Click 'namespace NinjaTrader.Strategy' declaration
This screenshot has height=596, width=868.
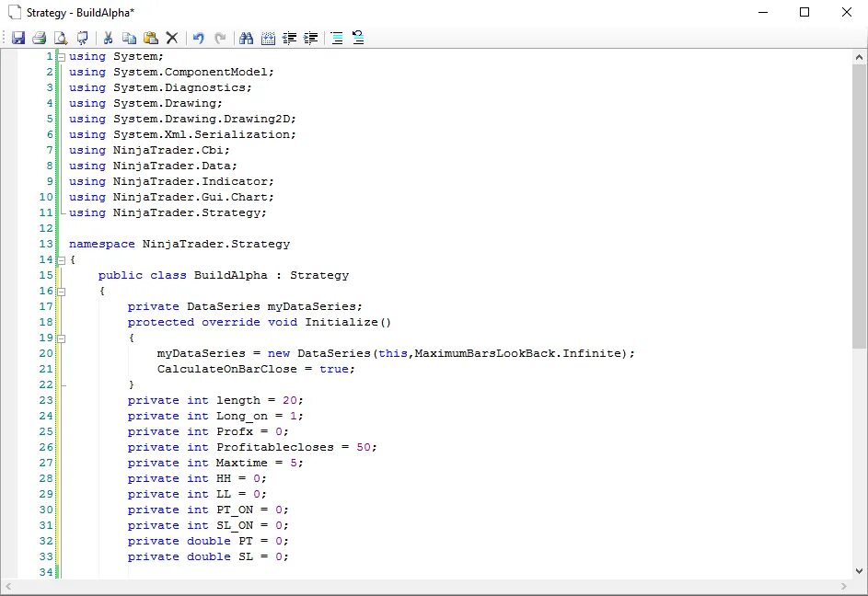coord(179,244)
